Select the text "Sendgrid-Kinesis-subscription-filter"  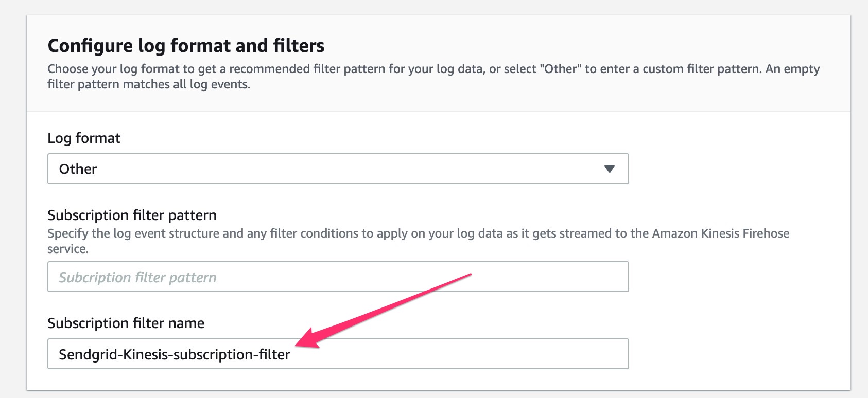pyautogui.click(x=175, y=354)
